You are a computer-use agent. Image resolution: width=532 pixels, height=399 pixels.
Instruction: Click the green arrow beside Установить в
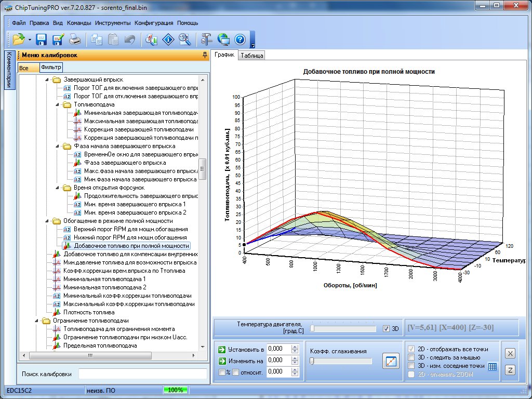click(222, 349)
